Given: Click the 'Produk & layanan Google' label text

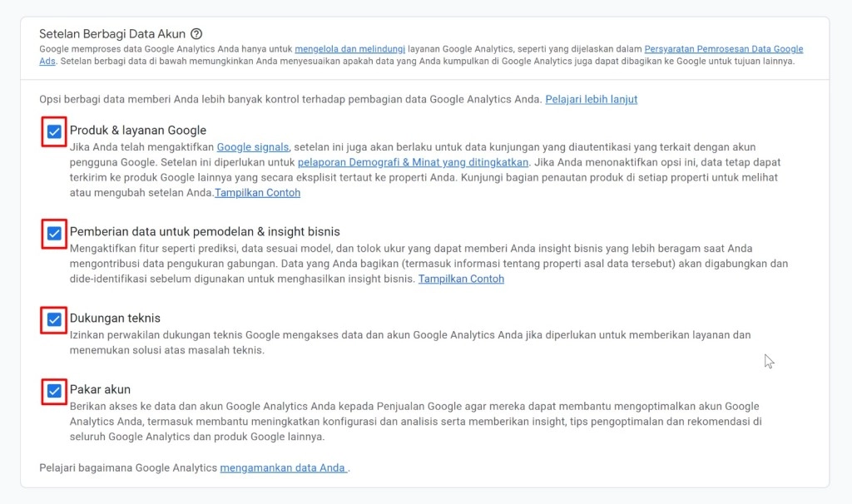Looking at the screenshot, I should (x=138, y=131).
